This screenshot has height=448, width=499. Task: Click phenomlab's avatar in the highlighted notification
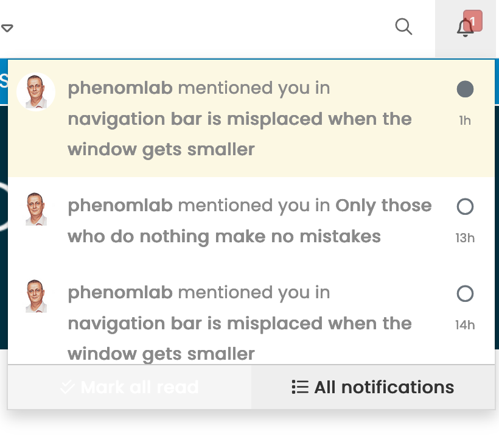click(36, 92)
